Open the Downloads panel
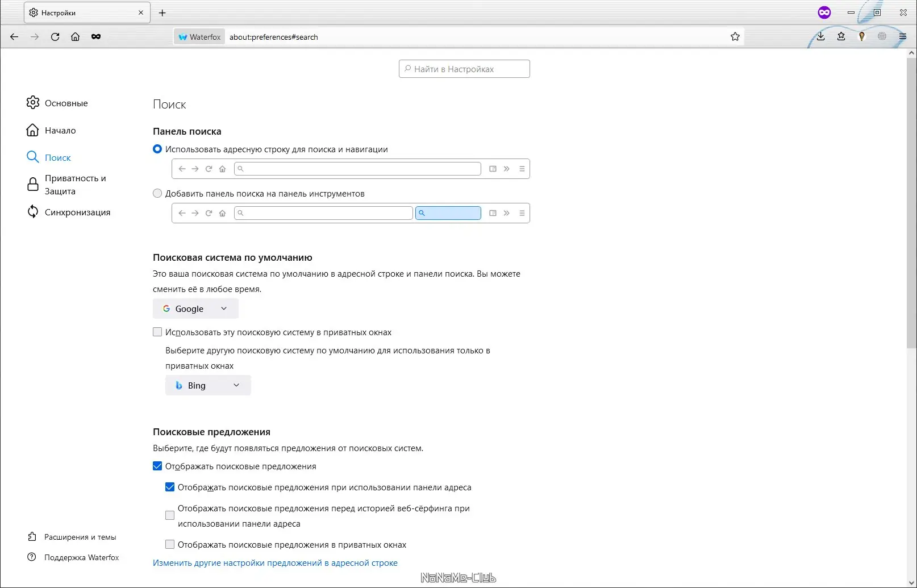Viewport: 917px width, 588px height. [820, 36]
